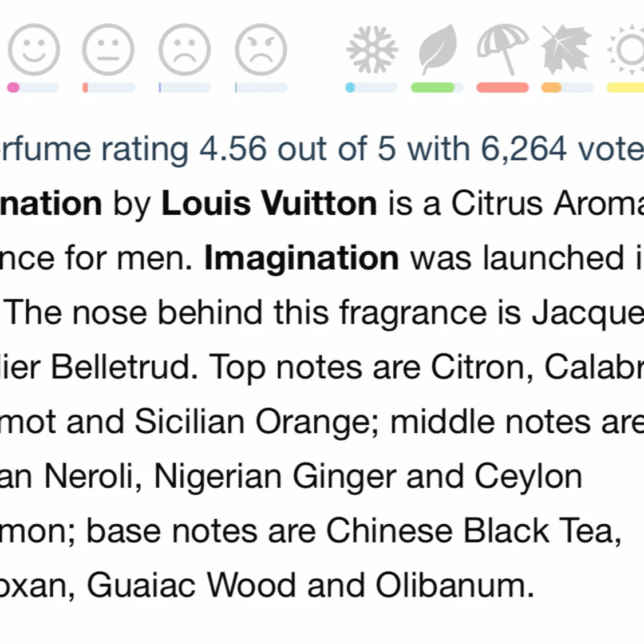Pick the angry 'hate' face icon
644x644 pixels.
coord(261,50)
